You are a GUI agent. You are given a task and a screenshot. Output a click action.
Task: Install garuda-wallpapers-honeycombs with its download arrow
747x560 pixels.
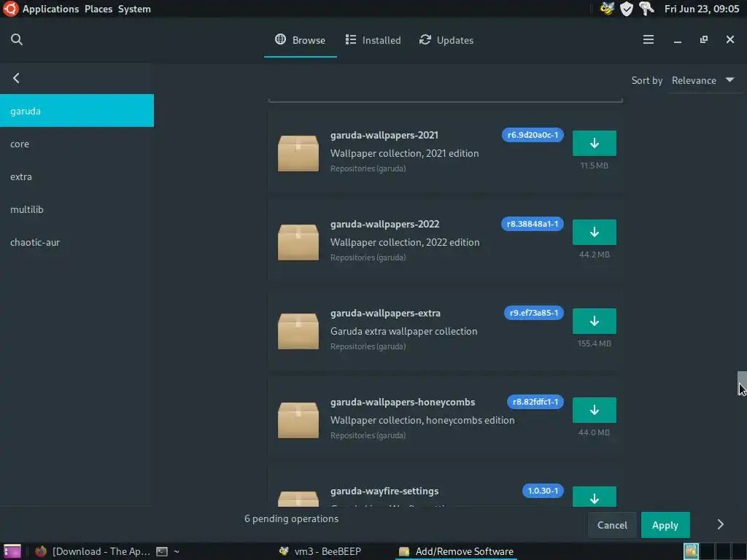(x=594, y=410)
